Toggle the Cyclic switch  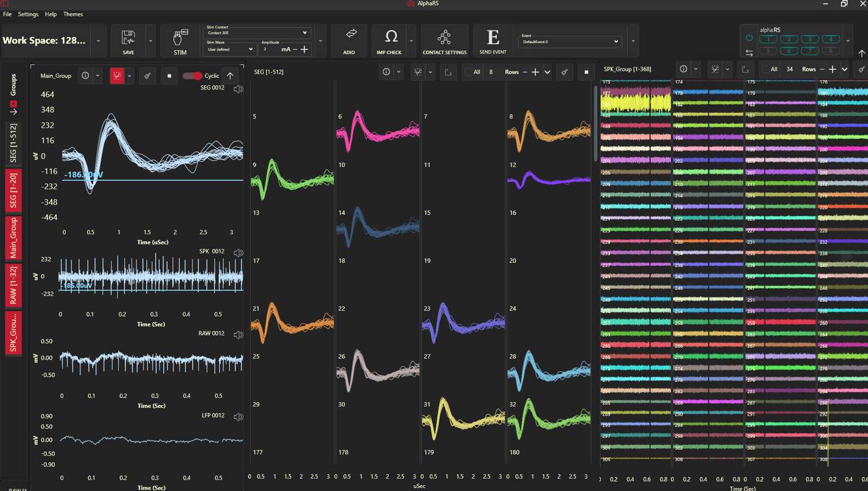[x=192, y=75]
